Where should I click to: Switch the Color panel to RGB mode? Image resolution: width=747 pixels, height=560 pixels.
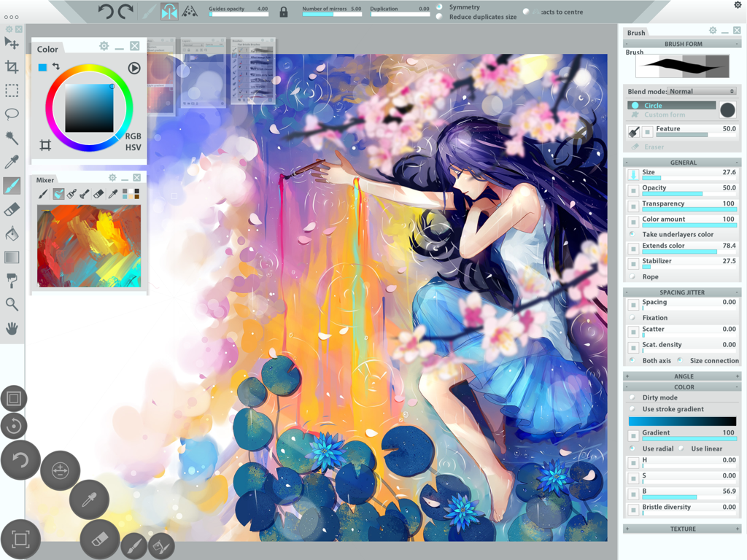[133, 136]
